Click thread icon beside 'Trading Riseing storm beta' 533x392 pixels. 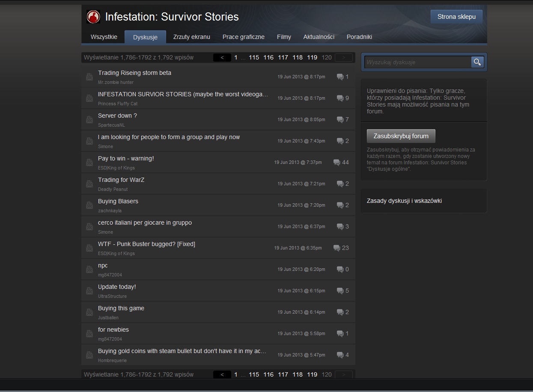[x=89, y=77]
